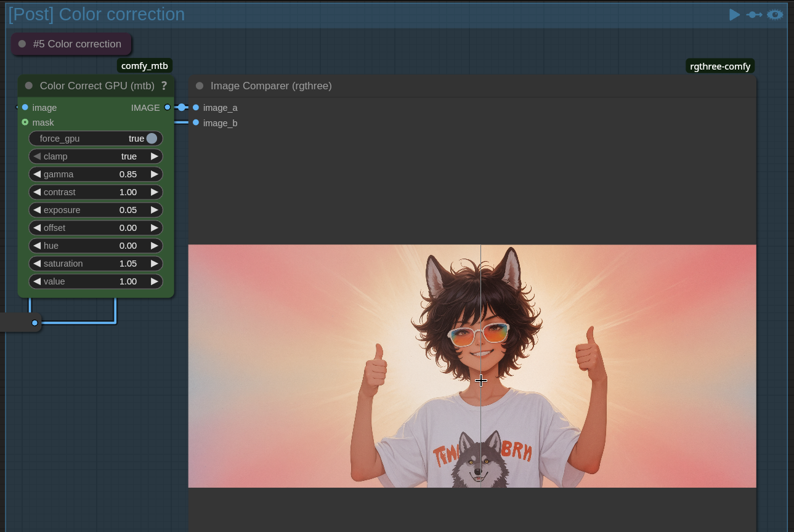Select the [Post] Color correction group title

point(97,14)
